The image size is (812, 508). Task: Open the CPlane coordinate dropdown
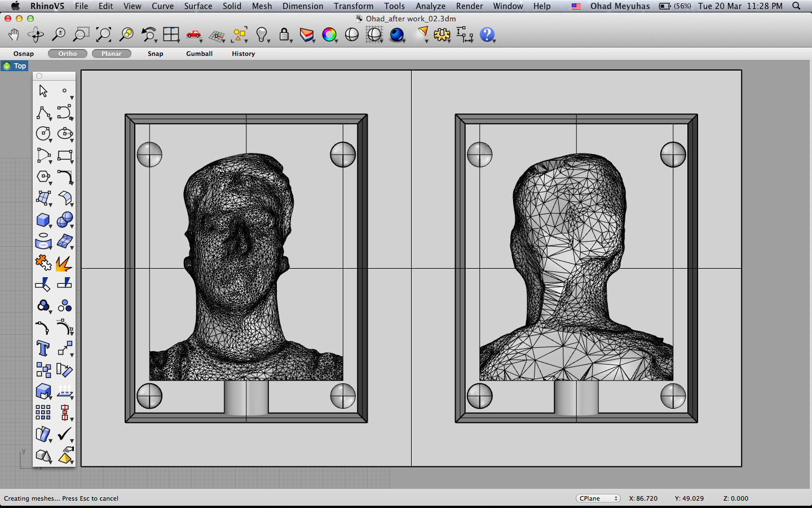(598, 498)
